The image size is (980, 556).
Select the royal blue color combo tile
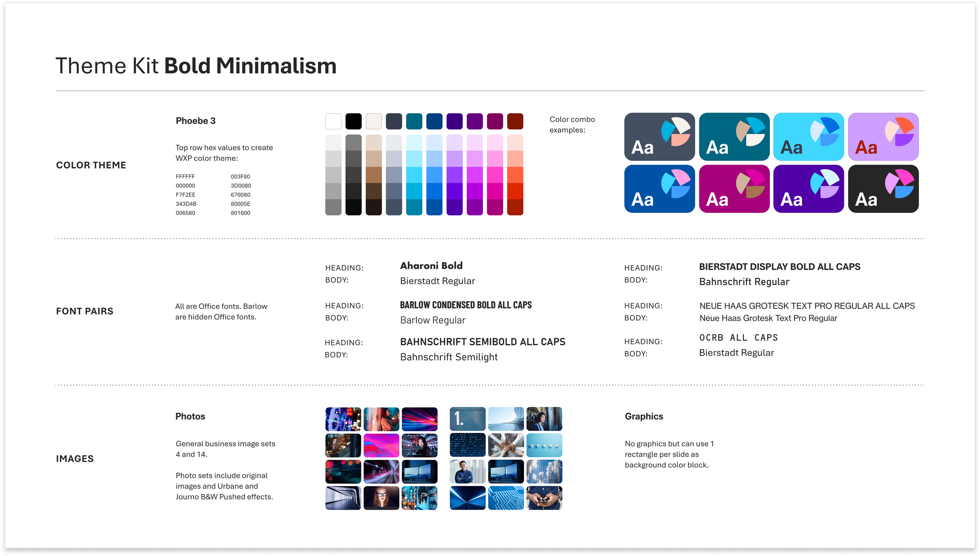point(659,189)
